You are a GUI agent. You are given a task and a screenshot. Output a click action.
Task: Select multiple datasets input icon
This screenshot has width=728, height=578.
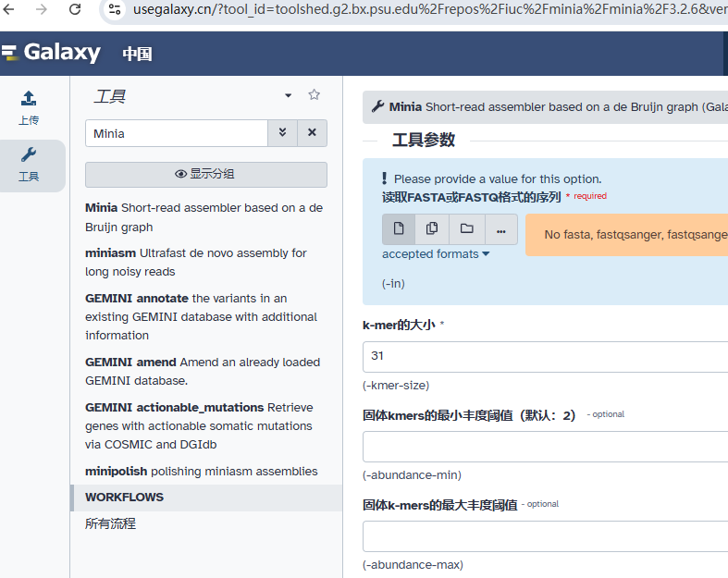click(x=432, y=228)
